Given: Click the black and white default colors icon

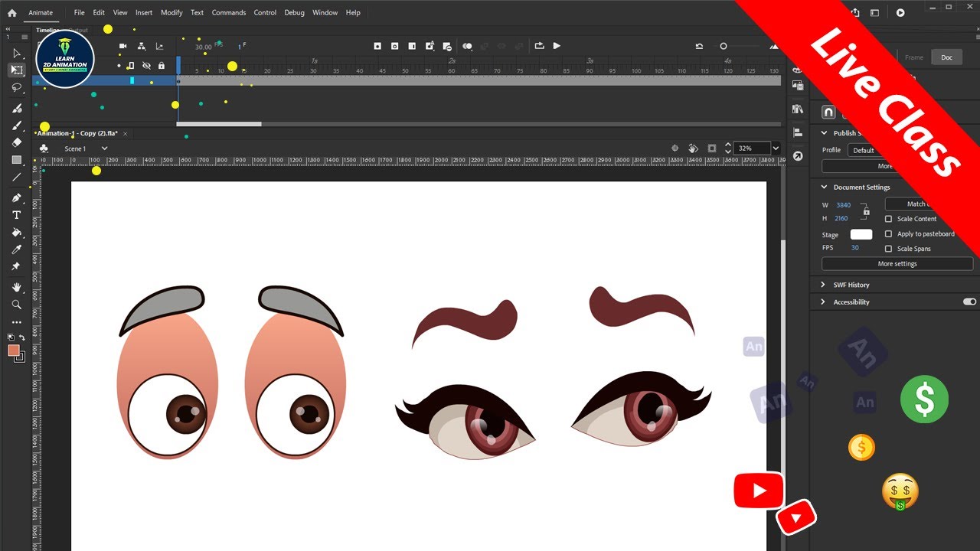Looking at the screenshot, I should pos(11,337).
